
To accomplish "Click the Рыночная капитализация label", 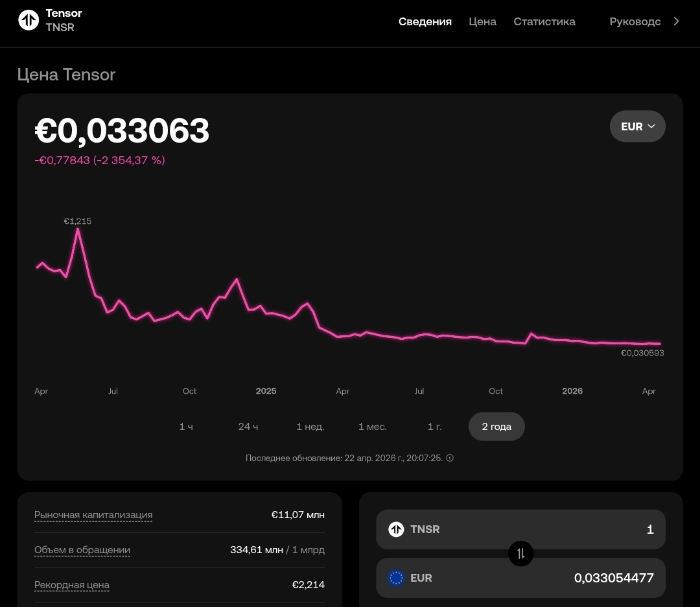I will [x=93, y=515].
